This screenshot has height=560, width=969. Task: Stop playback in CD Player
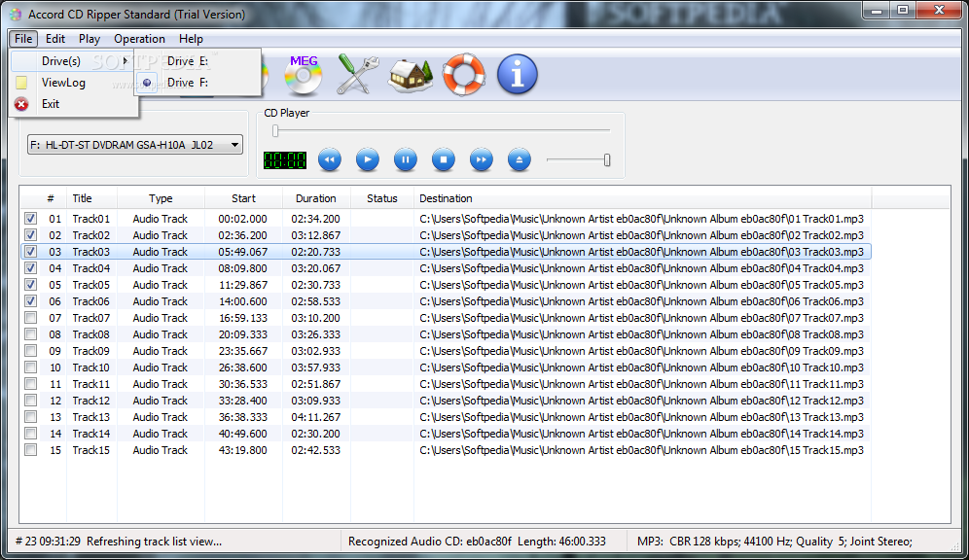443,159
